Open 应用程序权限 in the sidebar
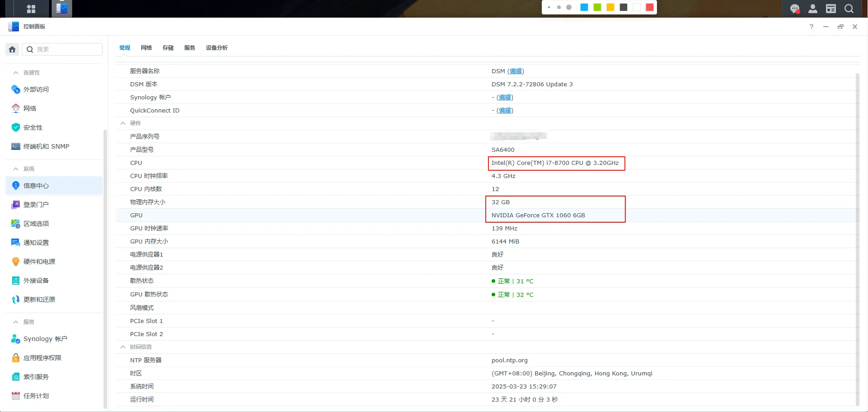The height and width of the screenshot is (412, 868). 54,358
